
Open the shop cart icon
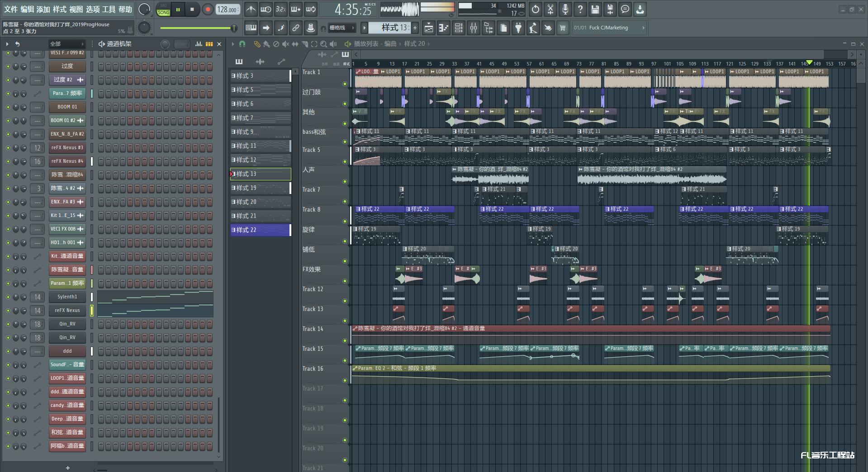pos(563,28)
